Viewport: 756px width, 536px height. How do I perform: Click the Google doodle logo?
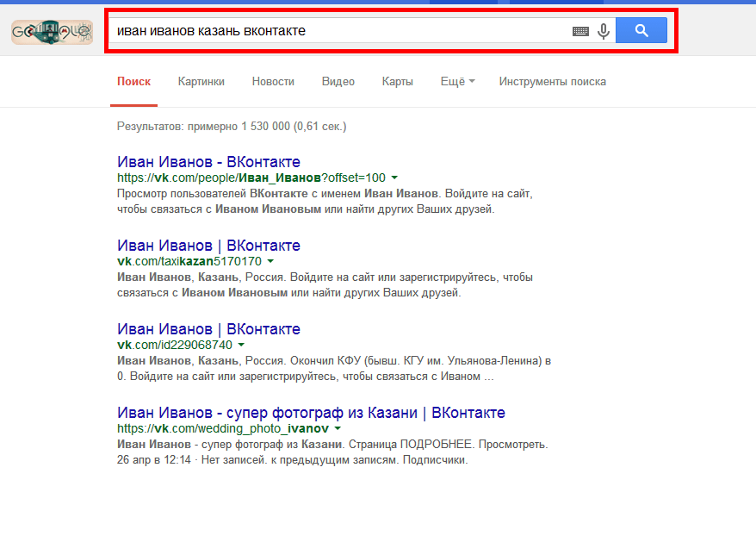(x=52, y=32)
